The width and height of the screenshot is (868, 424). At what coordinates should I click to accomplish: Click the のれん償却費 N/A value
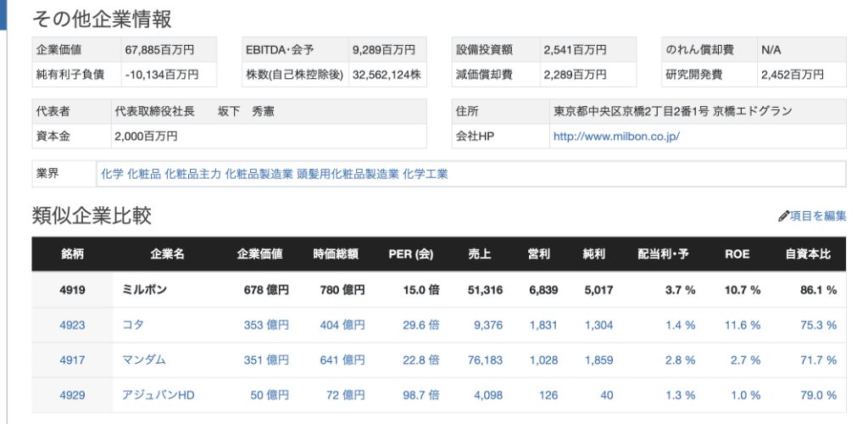[771, 50]
